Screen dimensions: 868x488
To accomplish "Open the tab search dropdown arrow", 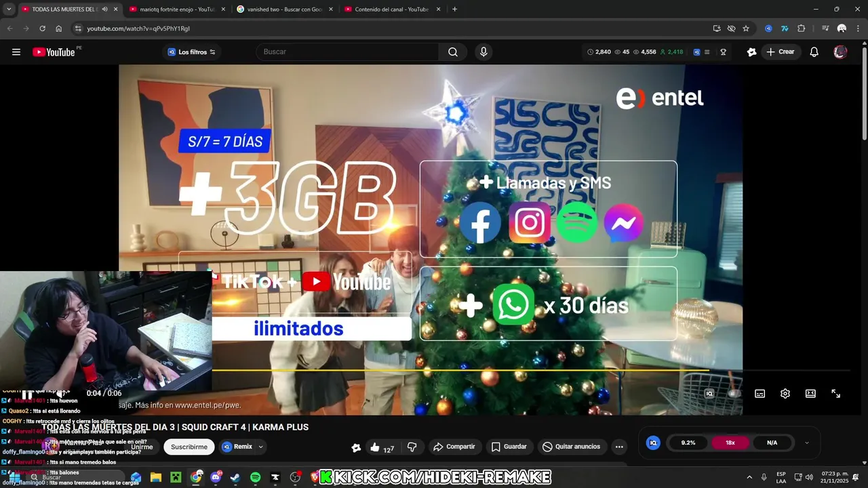I will point(9,9).
